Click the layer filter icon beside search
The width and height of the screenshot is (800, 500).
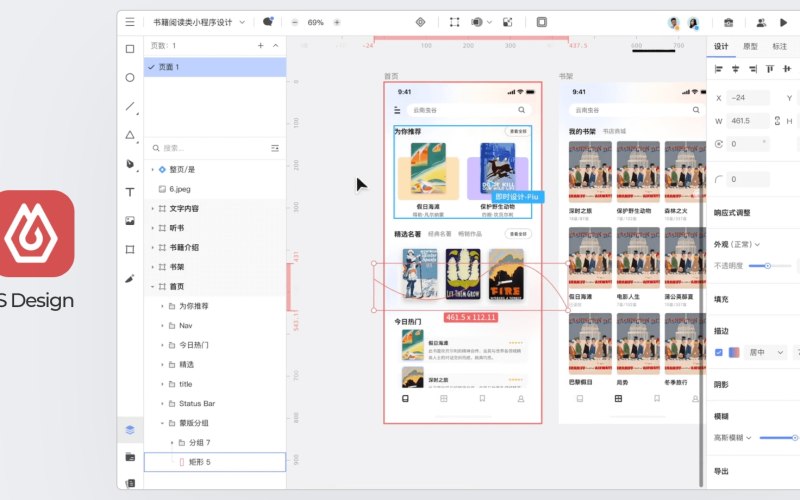point(275,148)
